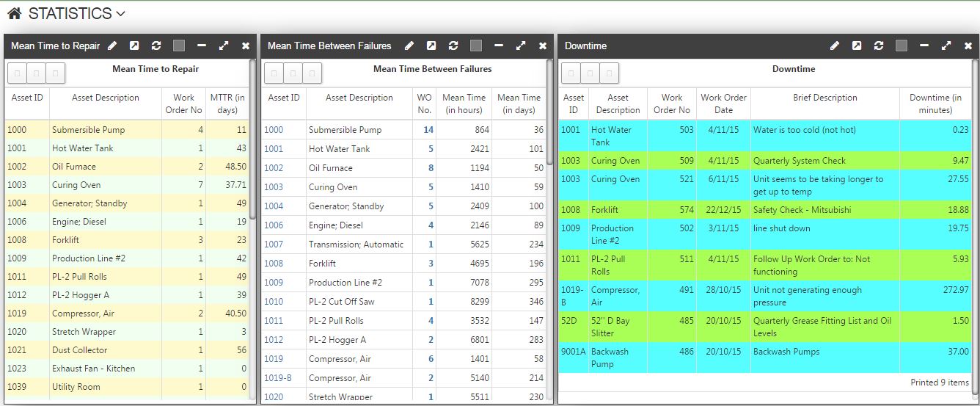Select 'Backwash Pumps' description in Downtime
The height and width of the screenshot is (406, 980).
click(786, 352)
